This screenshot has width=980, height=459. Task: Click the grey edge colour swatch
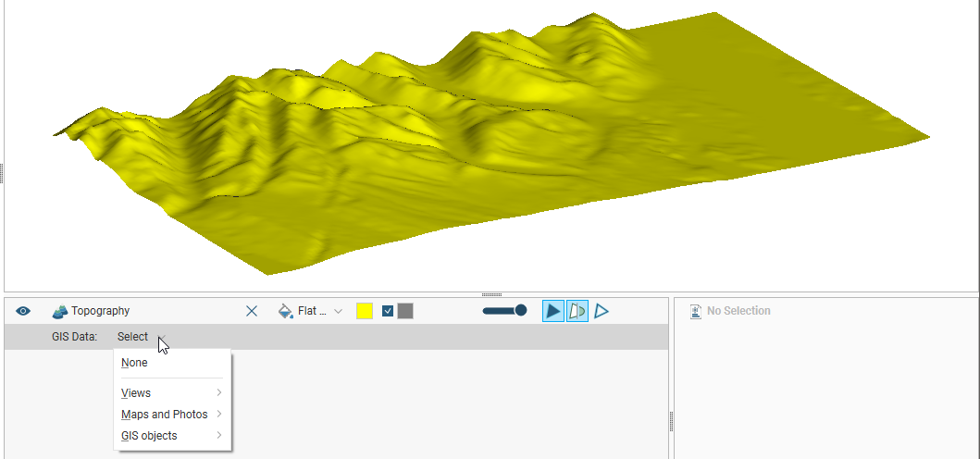(x=405, y=311)
